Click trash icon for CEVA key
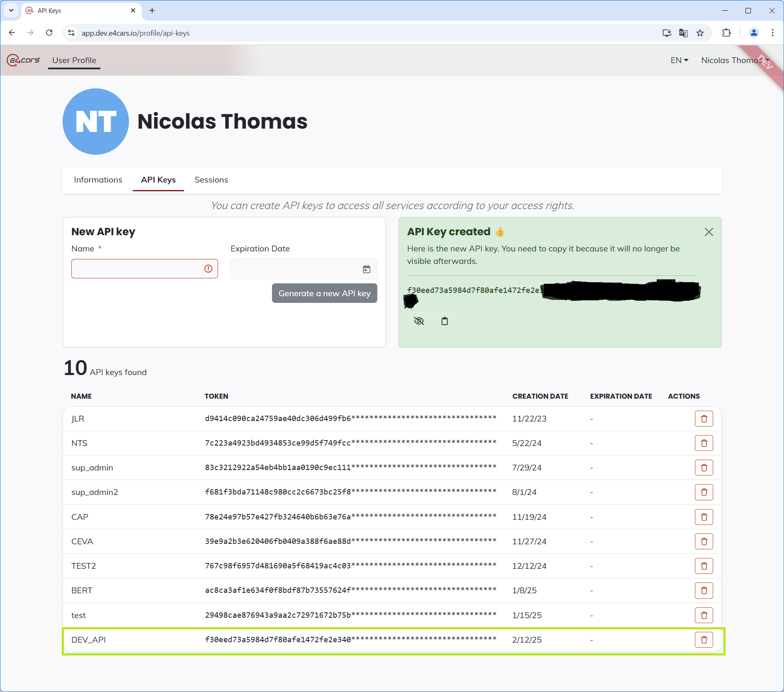The width and height of the screenshot is (784, 692). pos(704,541)
